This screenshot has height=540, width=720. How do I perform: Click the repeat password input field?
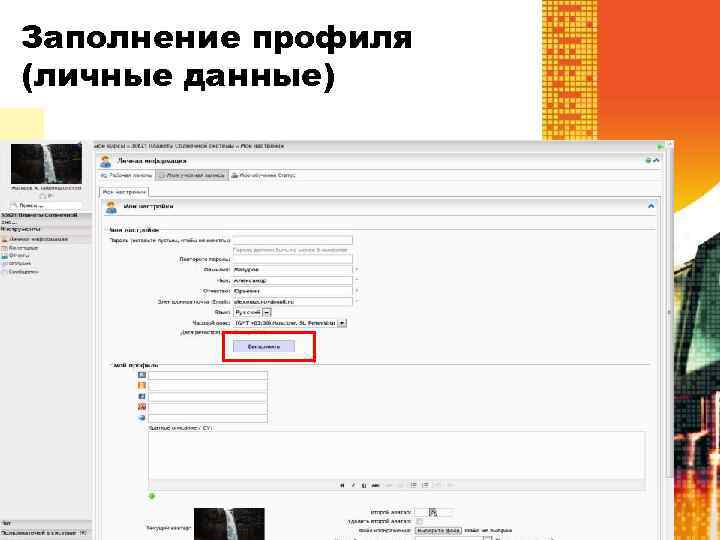(x=292, y=259)
